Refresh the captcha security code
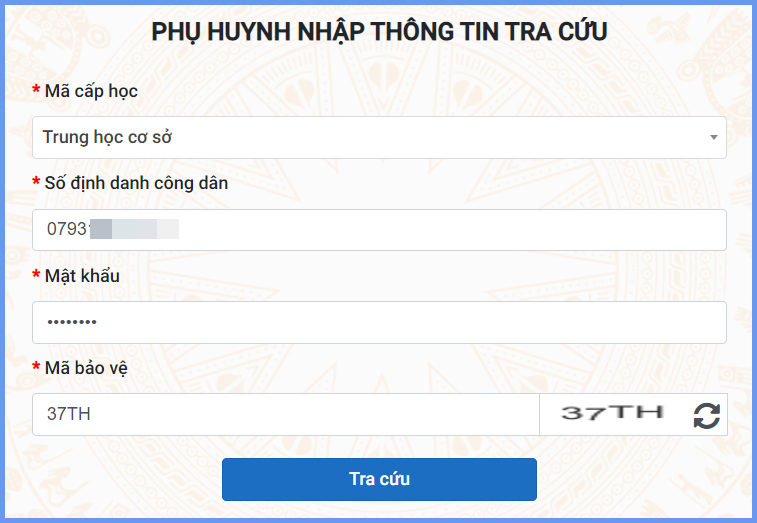 [706, 415]
